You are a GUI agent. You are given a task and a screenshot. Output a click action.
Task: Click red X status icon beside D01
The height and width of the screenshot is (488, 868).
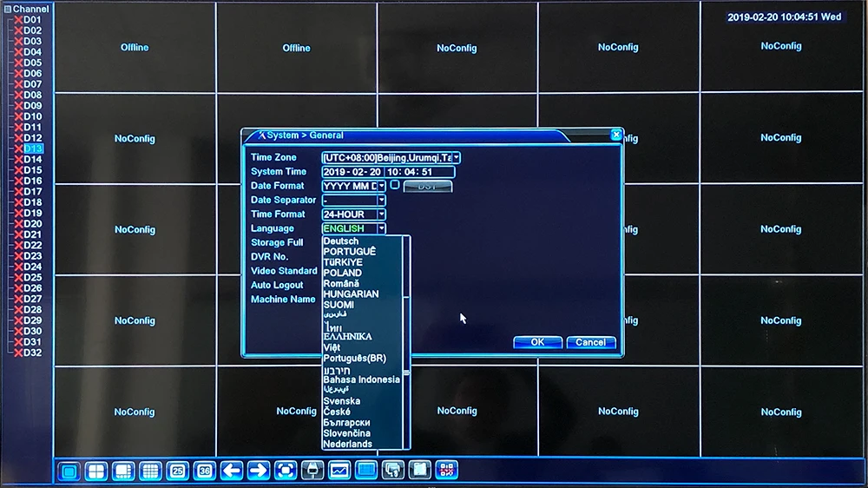coord(18,20)
